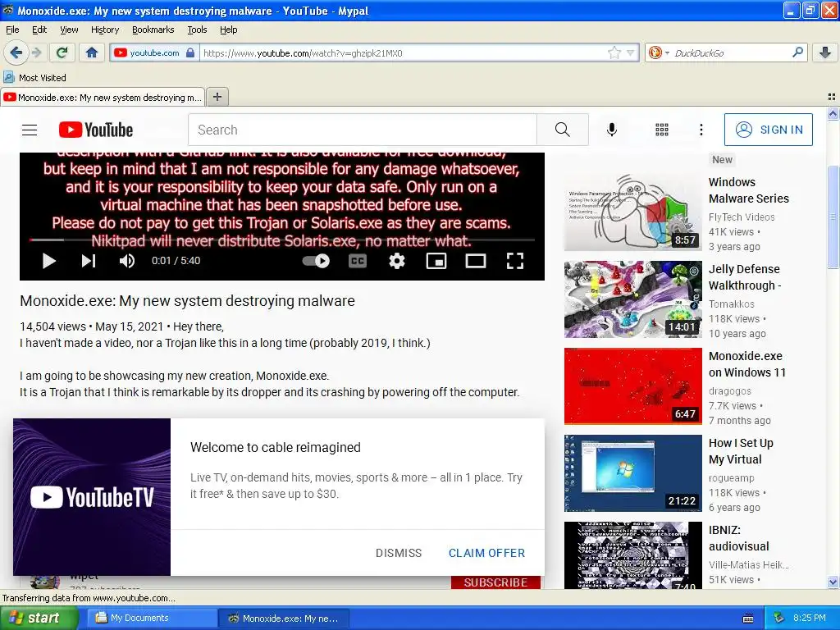
Task: Click CLAIM OFFER for YouTube TV
Action: (486, 553)
